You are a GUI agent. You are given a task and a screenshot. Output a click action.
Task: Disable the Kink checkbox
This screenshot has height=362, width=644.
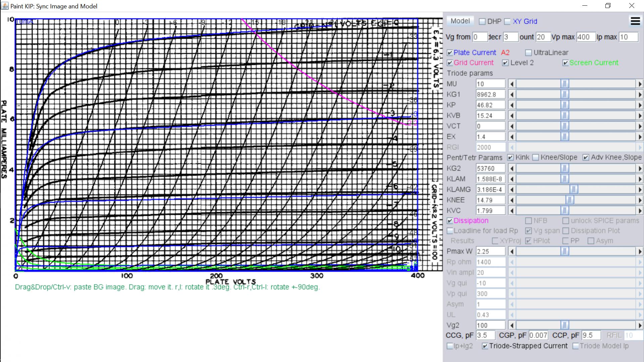point(510,157)
